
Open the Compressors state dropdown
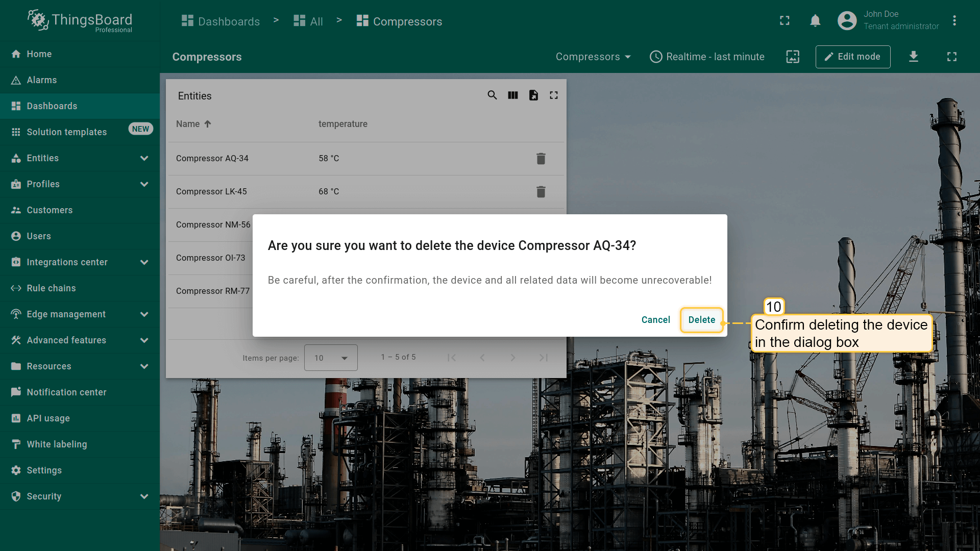pos(593,57)
